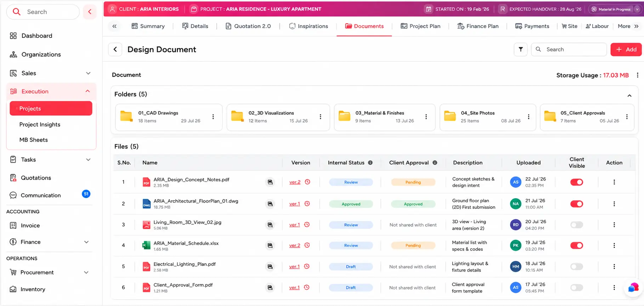Expand the Tasks sidebar menu
This screenshot has width=644, height=306.
tap(88, 160)
